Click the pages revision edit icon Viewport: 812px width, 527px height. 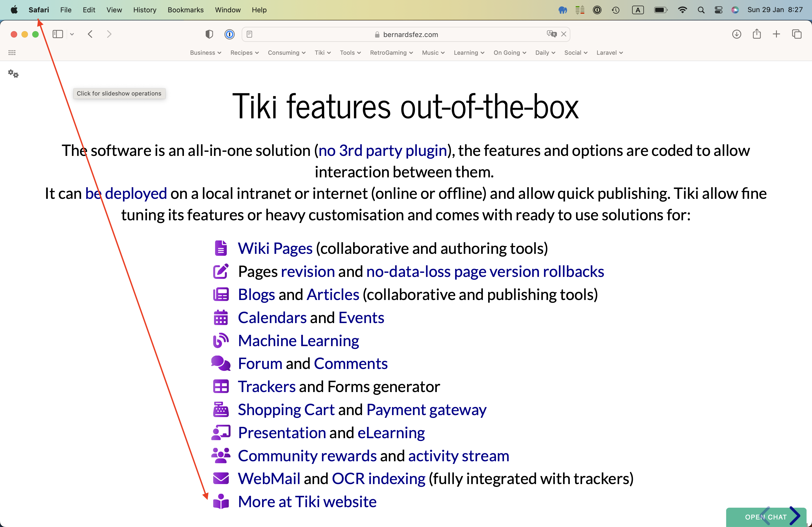221,271
